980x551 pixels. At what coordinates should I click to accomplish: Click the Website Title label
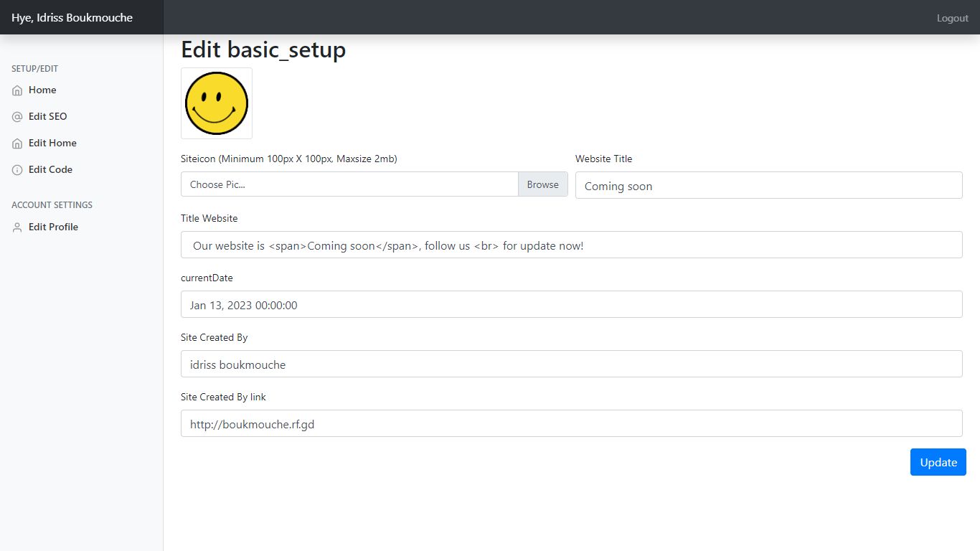604,159
